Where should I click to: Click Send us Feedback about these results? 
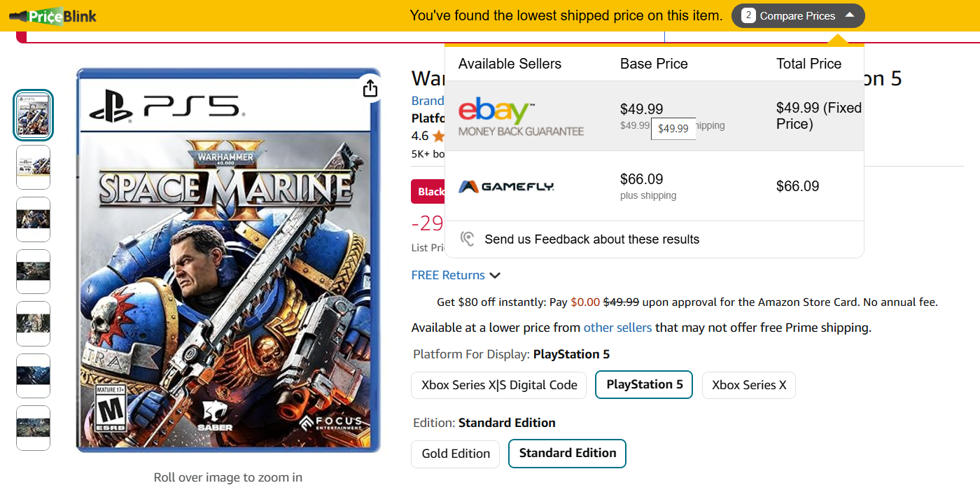point(591,239)
